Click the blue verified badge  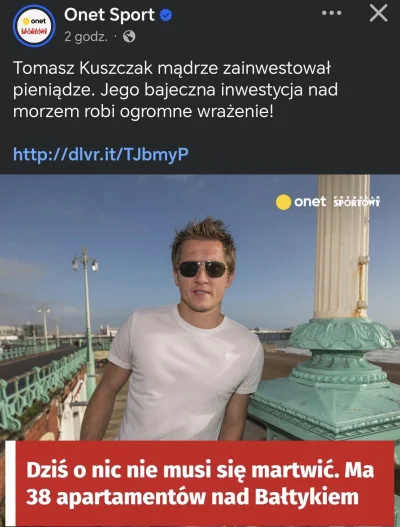click(165, 15)
